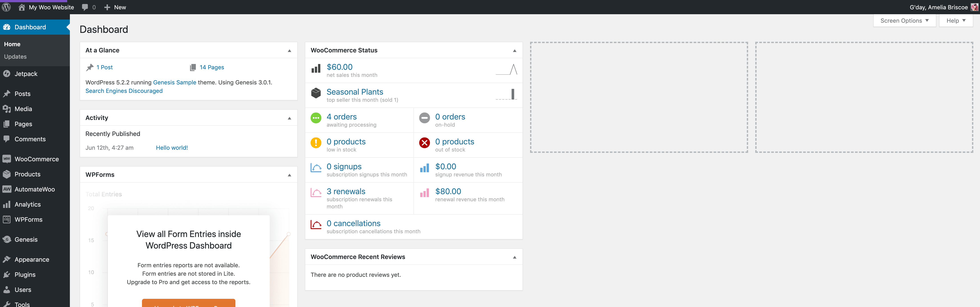Open the Amelia Briscoe profile avatar
This screenshot has width=980, height=307.
point(974,7)
